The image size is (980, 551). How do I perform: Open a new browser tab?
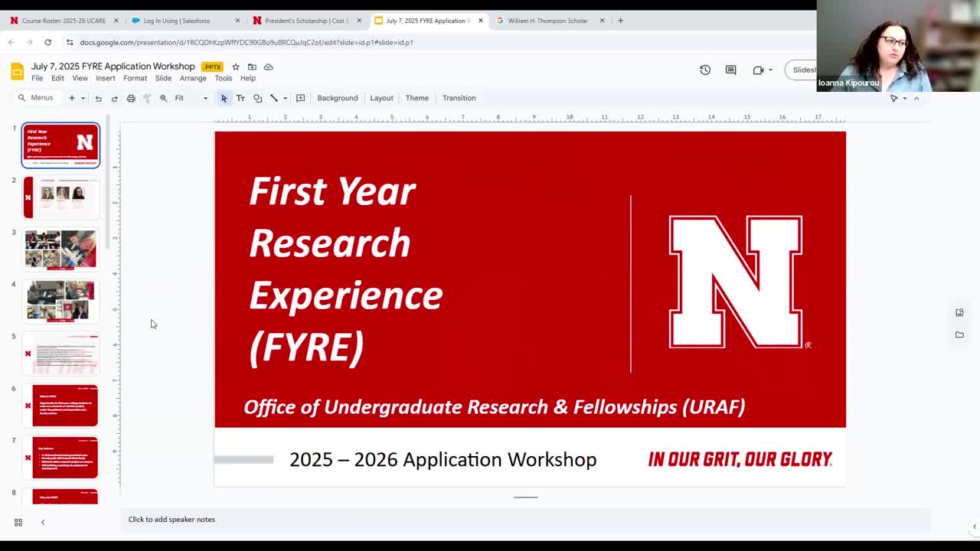coord(620,21)
